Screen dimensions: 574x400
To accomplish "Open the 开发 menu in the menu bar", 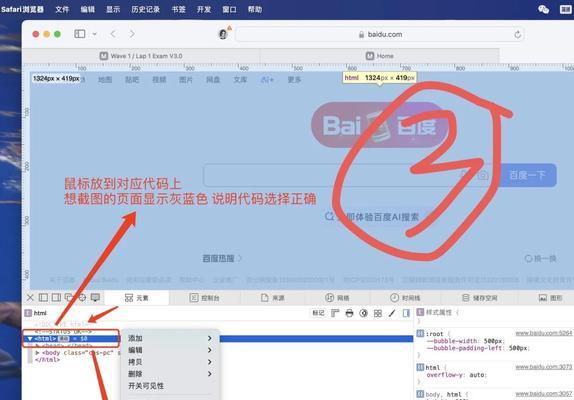I will tap(204, 9).
